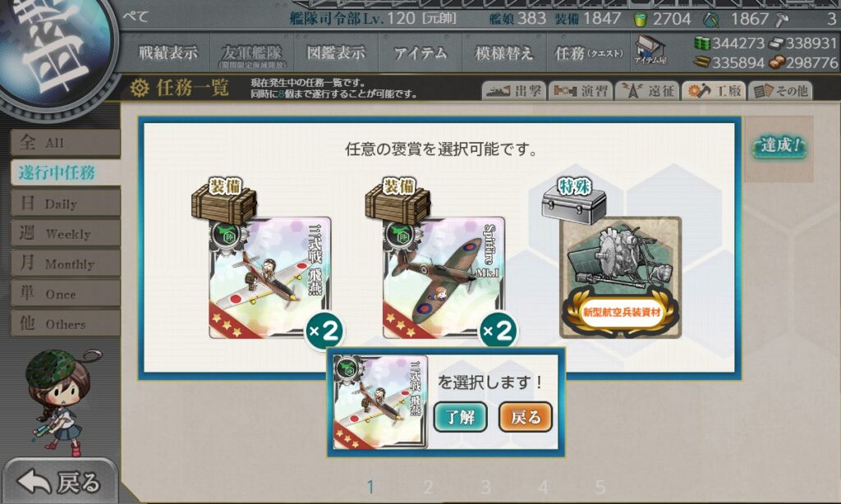Click the 出撃 sortie quest tab
This screenshot has height=504, width=841.
514,90
